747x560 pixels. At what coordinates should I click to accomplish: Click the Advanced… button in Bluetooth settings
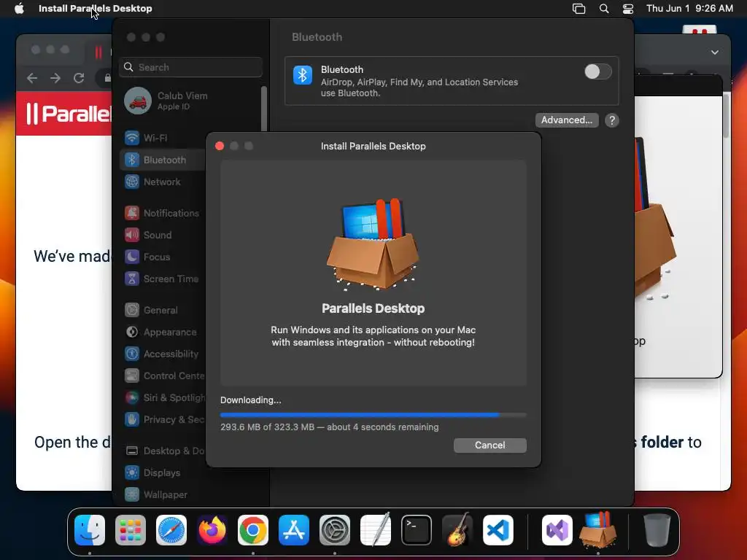point(566,120)
